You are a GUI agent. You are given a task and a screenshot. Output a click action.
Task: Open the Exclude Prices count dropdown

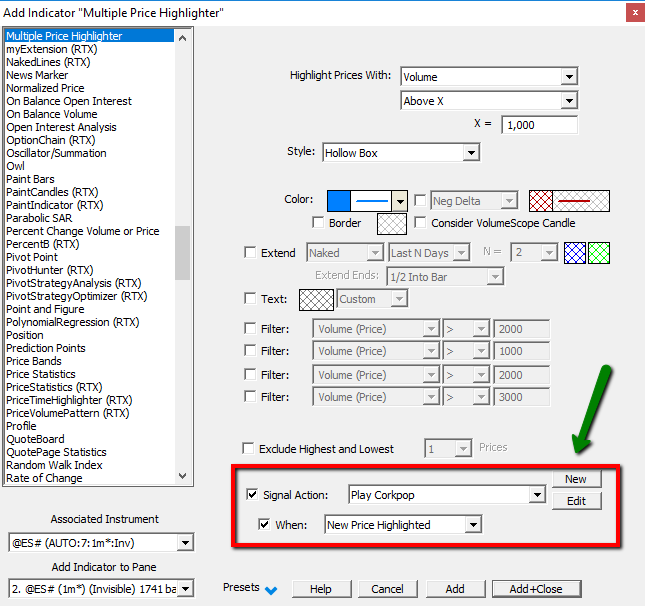point(463,448)
